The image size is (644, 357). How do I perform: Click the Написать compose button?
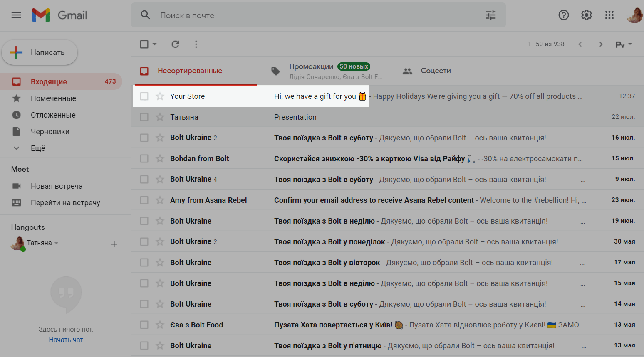40,52
